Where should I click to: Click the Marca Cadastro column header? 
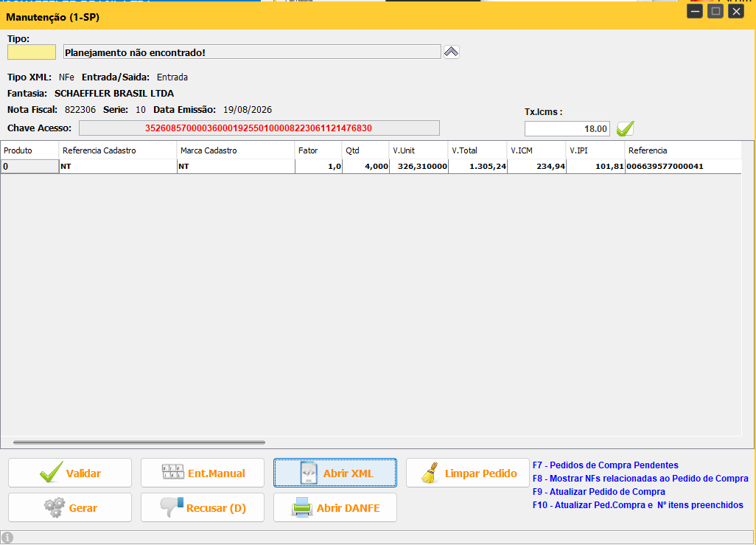(x=236, y=150)
